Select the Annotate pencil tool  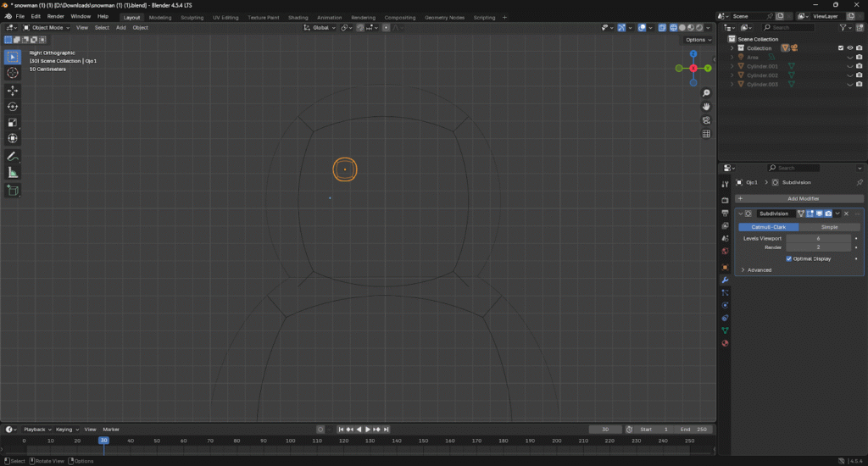tap(13, 157)
